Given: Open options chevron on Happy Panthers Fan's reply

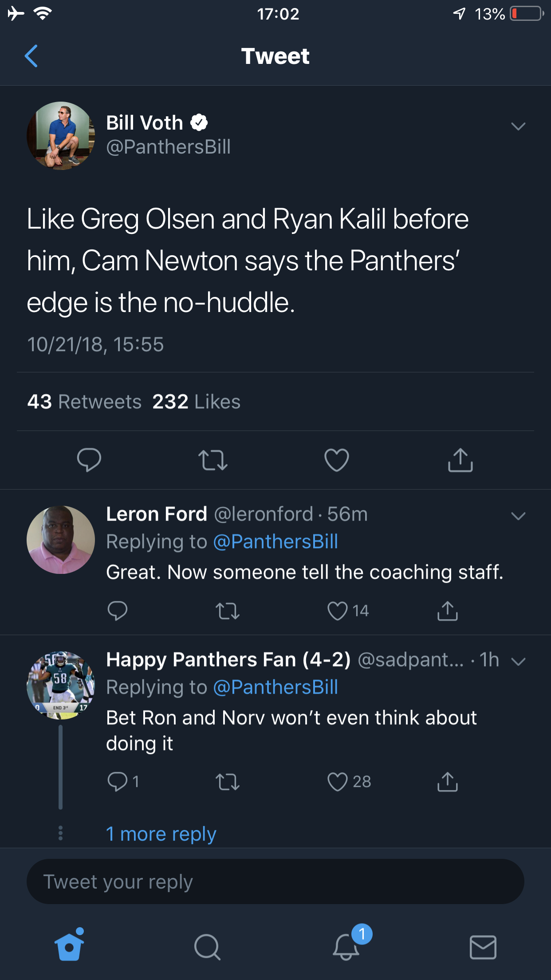Looking at the screenshot, I should coord(518,661).
